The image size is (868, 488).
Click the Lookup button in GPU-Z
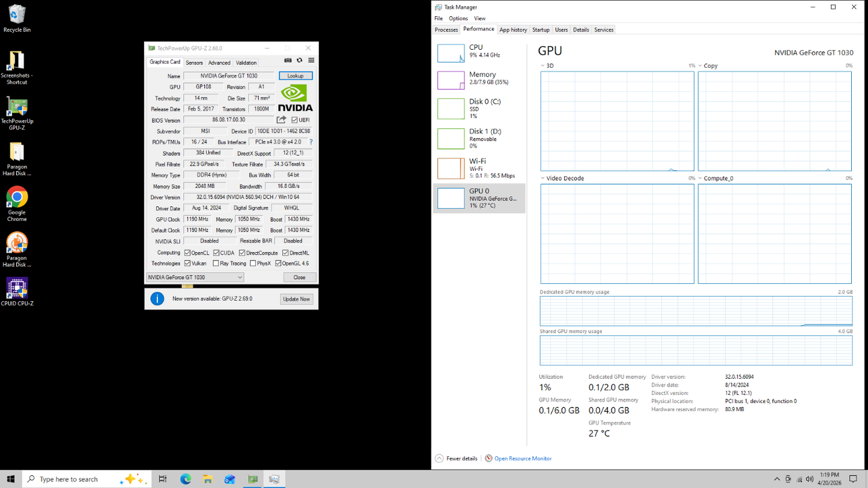pyautogui.click(x=296, y=76)
